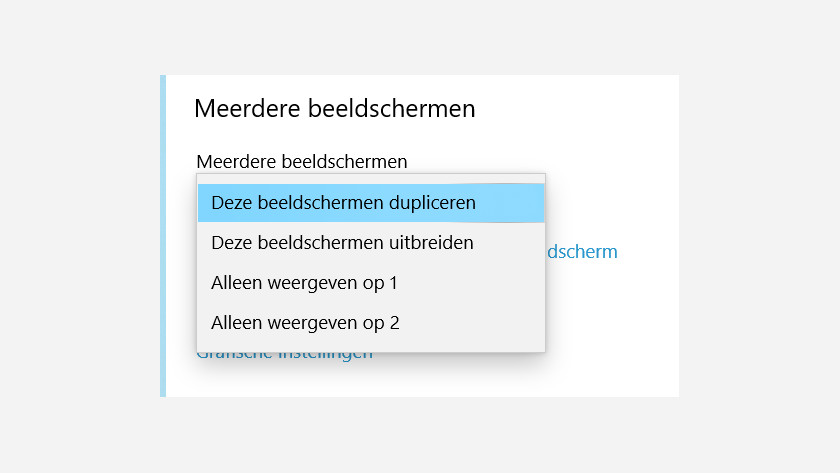Click the small 'Meerdere beeldschermen' dropdown label

click(x=302, y=161)
